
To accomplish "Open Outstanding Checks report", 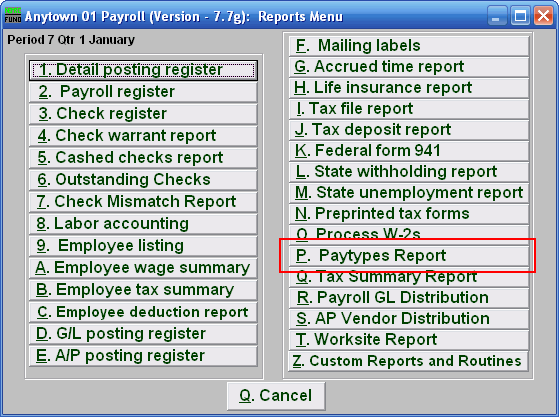I will coord(143,180).
